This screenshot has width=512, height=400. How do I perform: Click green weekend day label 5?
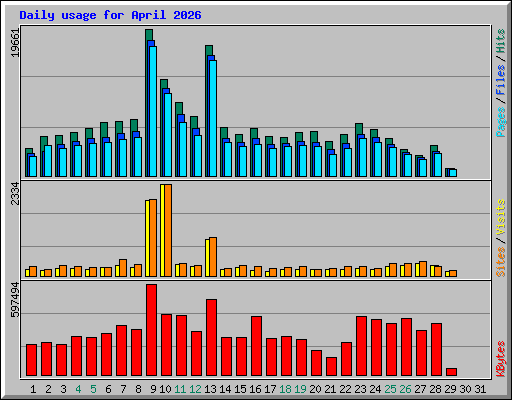[x=93, y=389]
